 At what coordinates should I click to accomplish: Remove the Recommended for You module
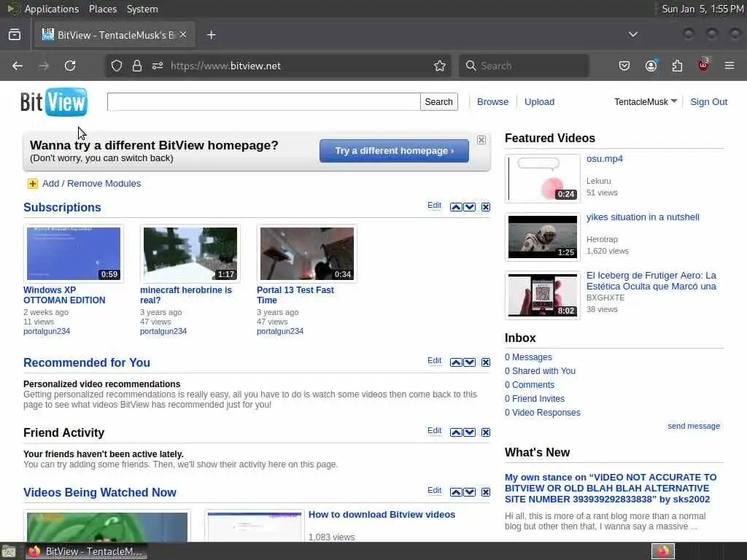click(485, 362)
